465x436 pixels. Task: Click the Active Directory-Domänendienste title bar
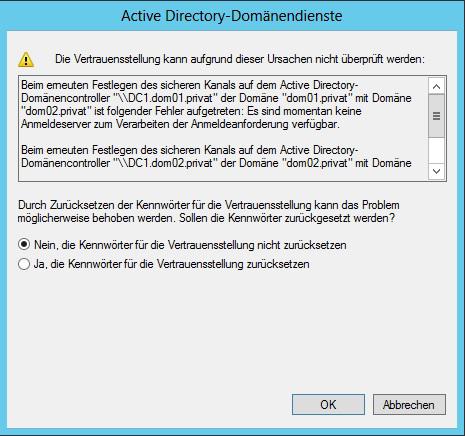[232, 16]
